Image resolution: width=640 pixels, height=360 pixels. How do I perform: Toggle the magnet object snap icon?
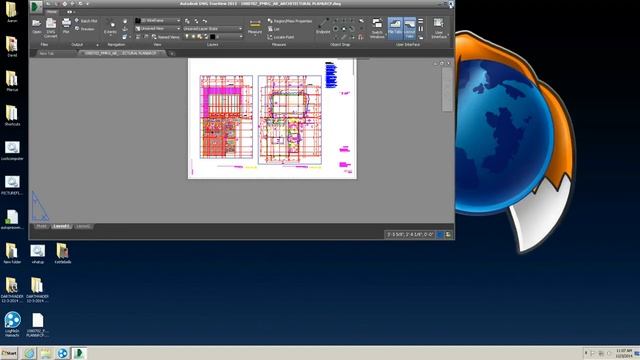pos(360,37)
